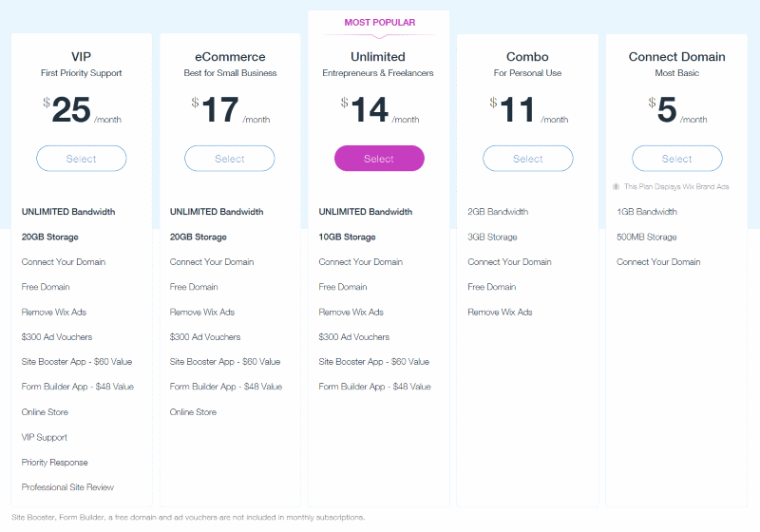This screenshot has height=532, width=760.
Task: Click the info icon beside Wix Brand Ads note
Action: [616, 186]
